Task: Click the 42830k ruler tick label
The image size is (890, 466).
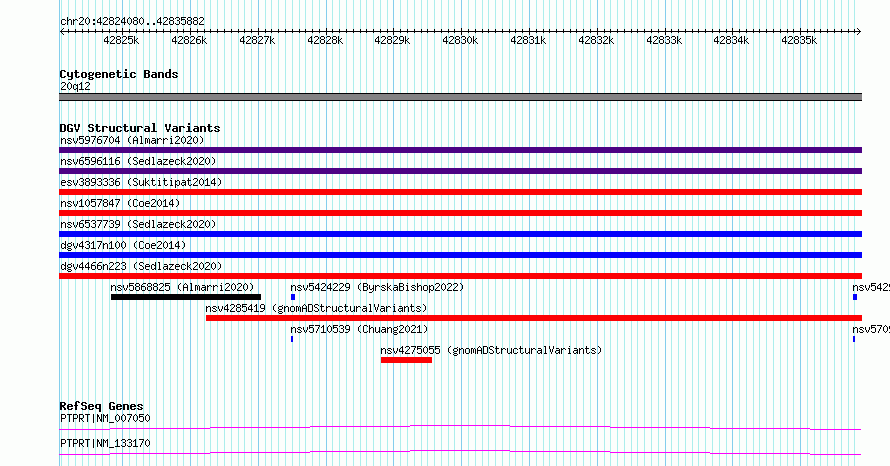Action: coord(460,40)
